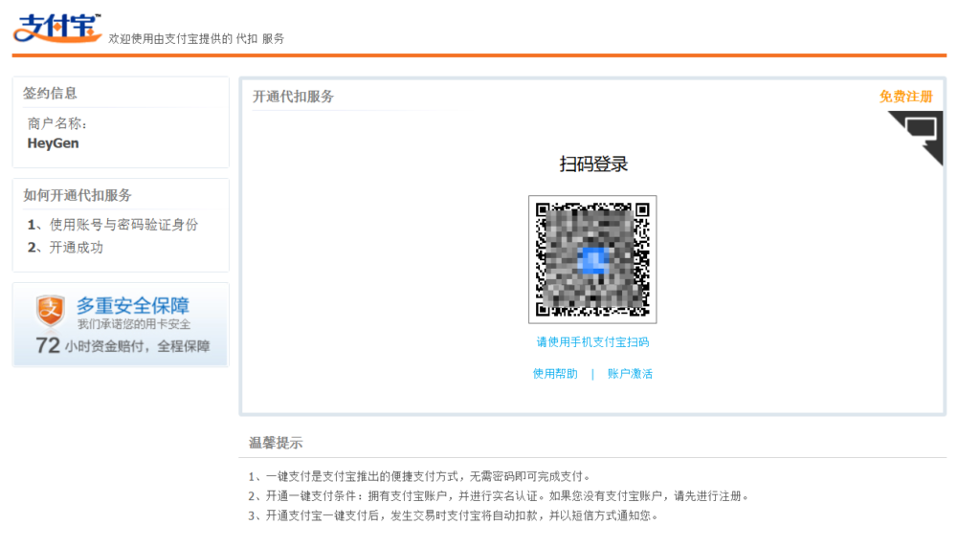This screenshot has width=980, height=547.
Task: Open the 免费注册 free registration link
Action: pyautogui.click(x=905, y=97)
